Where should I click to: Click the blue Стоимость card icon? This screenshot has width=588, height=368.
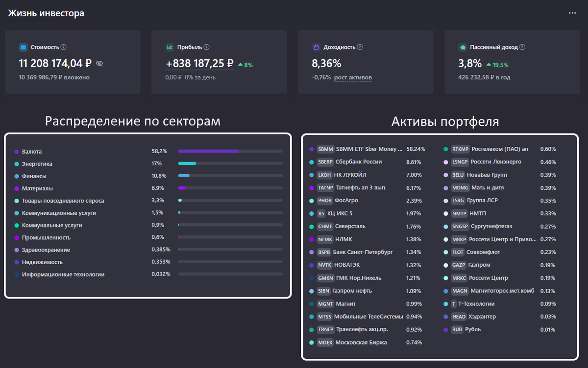(23, 47)
